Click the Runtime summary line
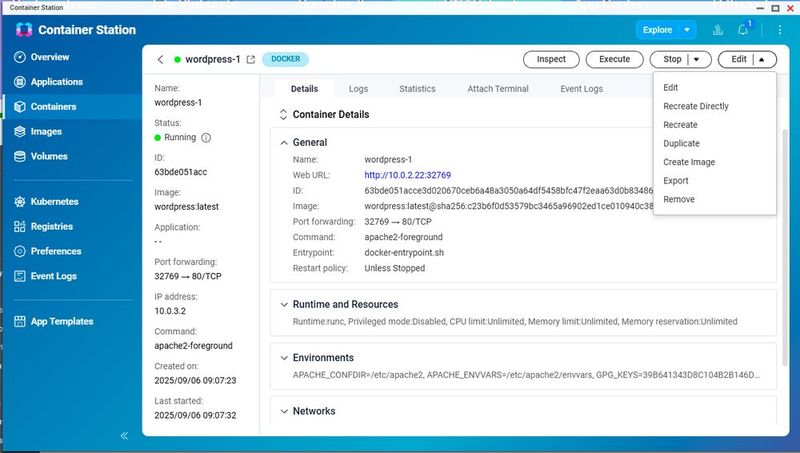Screen dimensions: 800x453 515,322
